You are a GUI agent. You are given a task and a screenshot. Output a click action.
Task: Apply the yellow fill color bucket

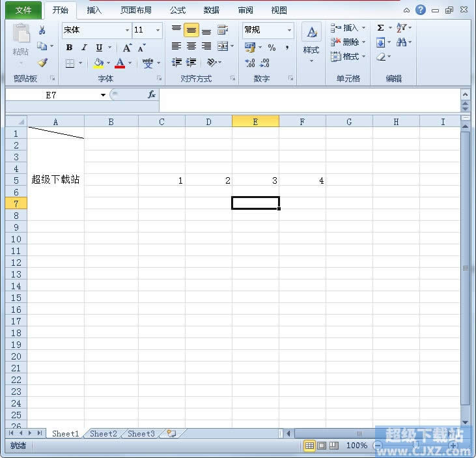(x=98, y=63)
